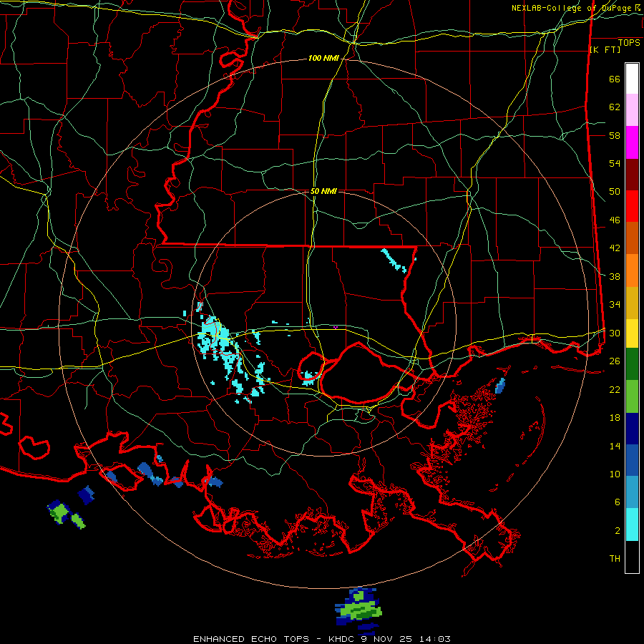This screenshot has width=644, height=644.
Task: Click the yellow 30 kft legend color
Action: click(632, 333)
